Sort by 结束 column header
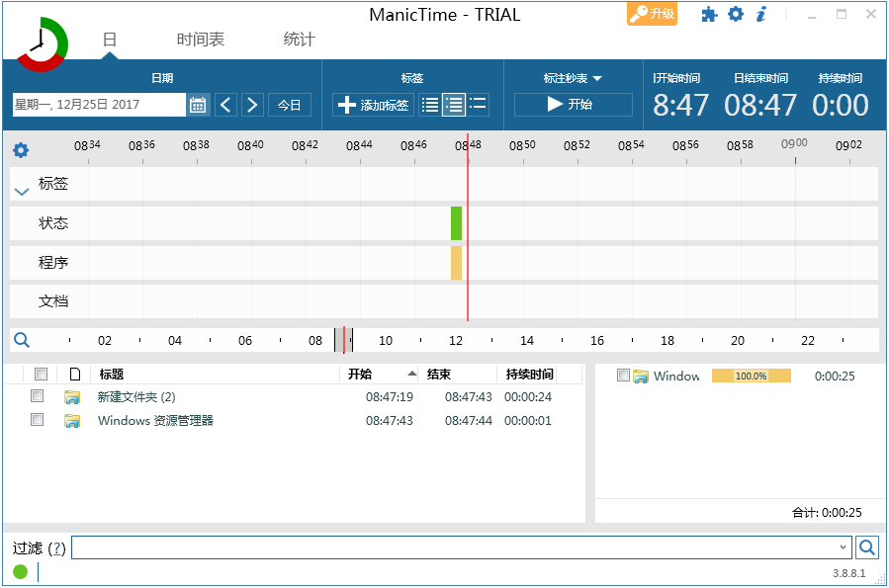This screenshot has width=889, height=588. click(439, 374)
